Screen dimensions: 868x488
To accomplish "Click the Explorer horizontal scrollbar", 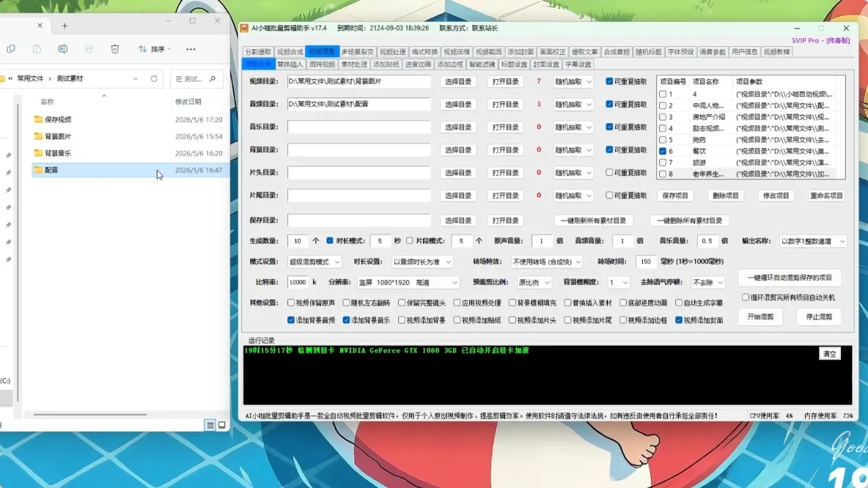I will pos(89,415).
